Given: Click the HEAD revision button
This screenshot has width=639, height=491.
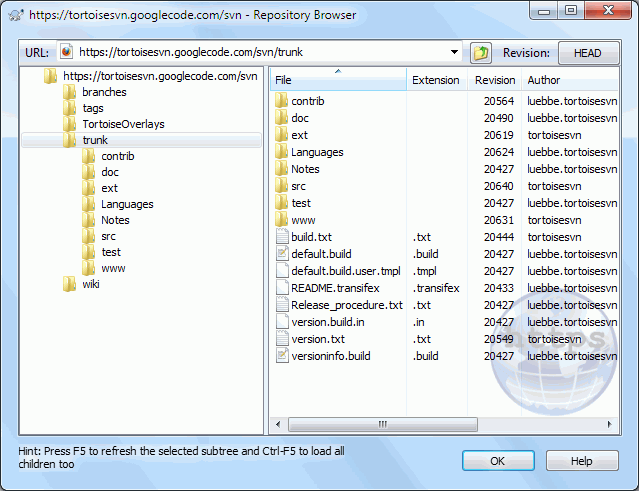Looking at the screenshot, I should pyautogui.click(x=588, y=53).
